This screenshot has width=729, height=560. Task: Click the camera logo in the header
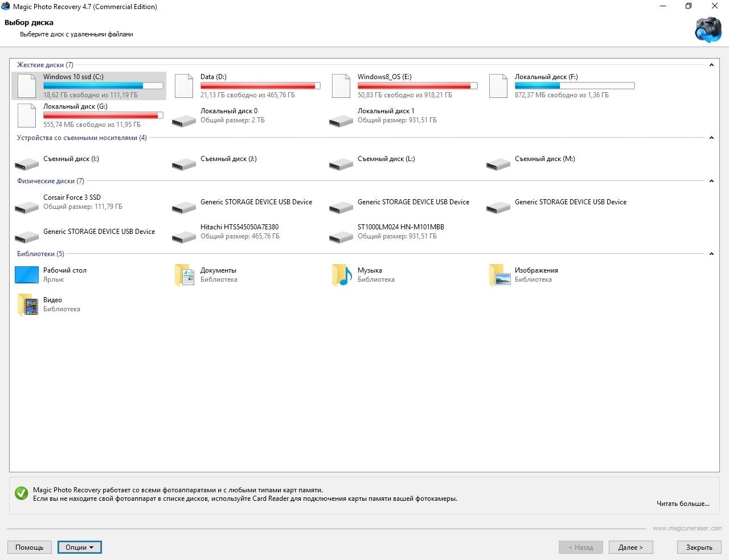[708, 30]
